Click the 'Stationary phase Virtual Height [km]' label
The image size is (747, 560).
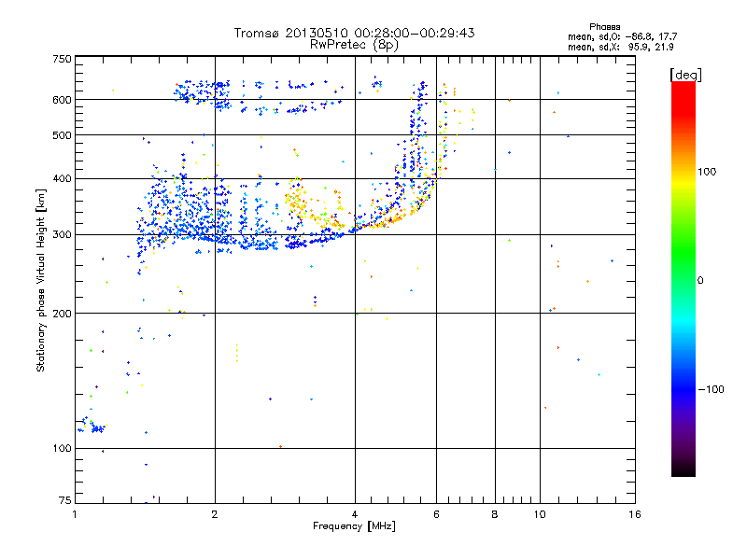[x=40, y=280]
